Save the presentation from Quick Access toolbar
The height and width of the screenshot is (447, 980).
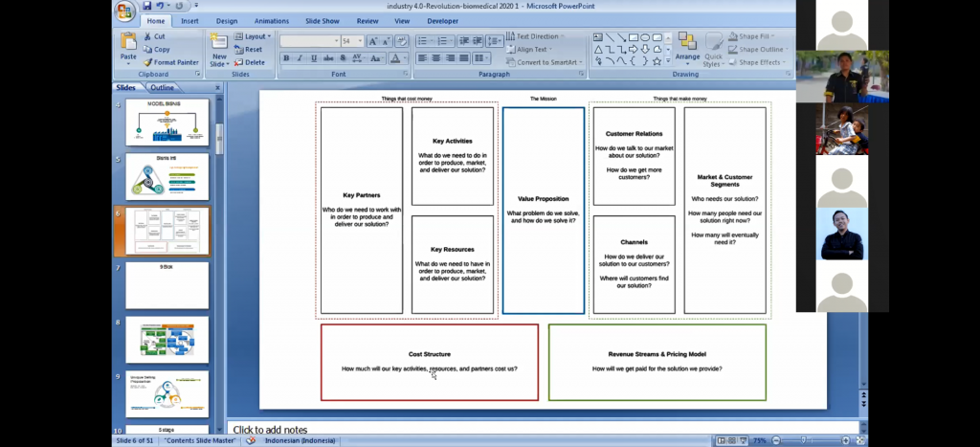(x=145, y=7)
